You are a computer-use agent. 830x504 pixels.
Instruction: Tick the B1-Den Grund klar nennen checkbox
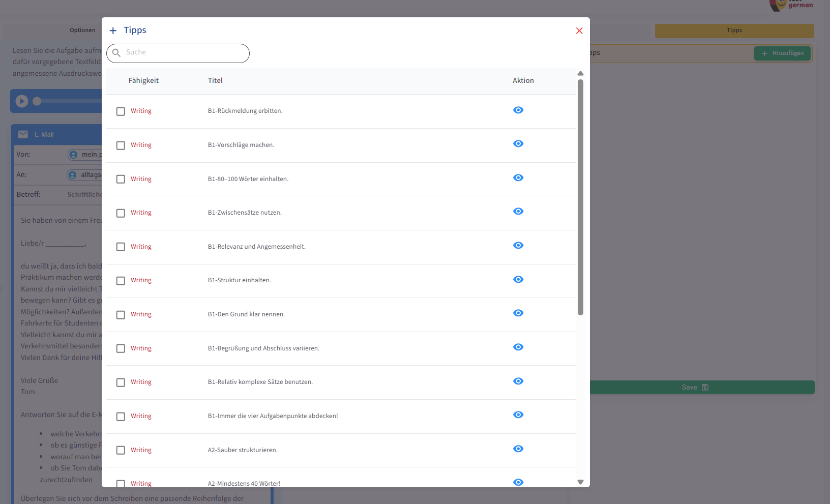click(x=121, y=315)
